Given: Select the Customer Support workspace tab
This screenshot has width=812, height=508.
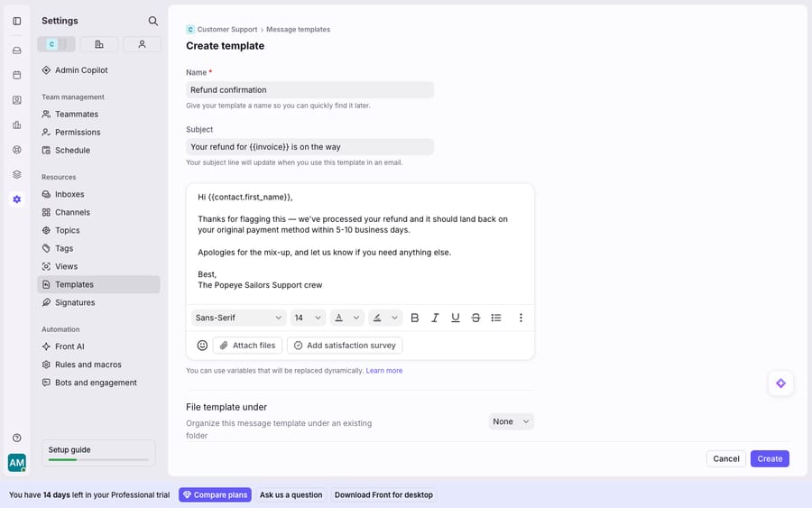Looking at the screenshot, I should [x=56, y=44].
